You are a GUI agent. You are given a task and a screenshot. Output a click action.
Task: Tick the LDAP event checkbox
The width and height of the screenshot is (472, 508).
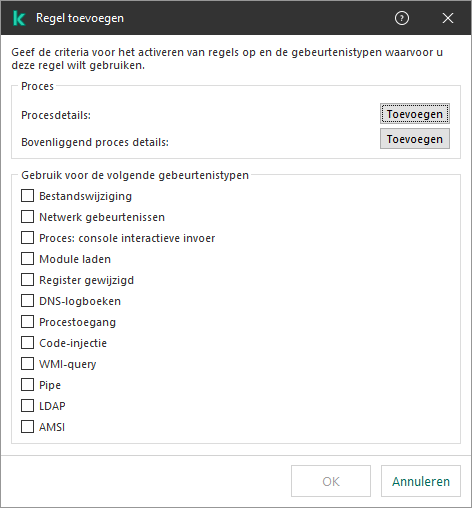click(27, 406)
